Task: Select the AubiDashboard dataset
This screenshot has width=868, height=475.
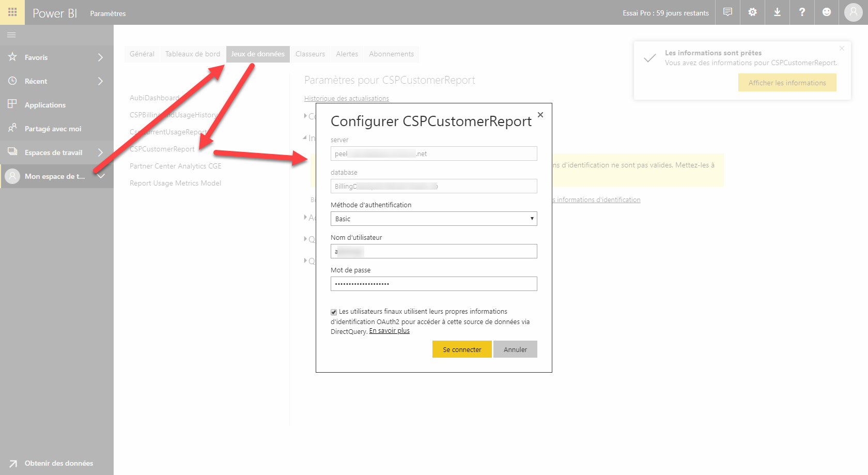Action: [x=154, y=98]
